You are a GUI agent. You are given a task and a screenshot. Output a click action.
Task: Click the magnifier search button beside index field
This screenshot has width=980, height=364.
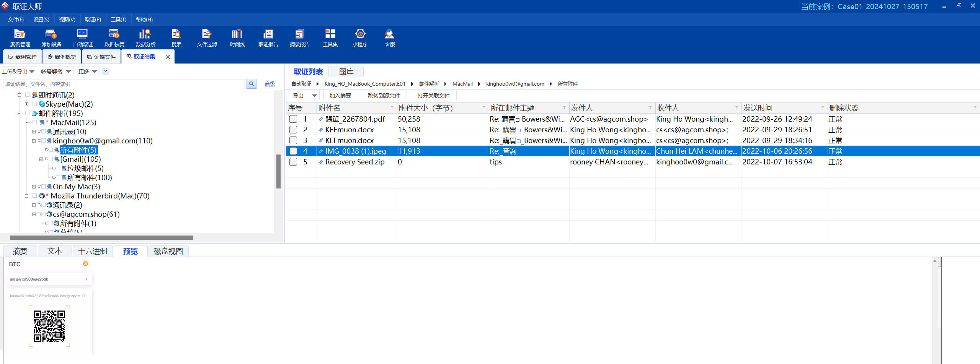coord(252,84)
